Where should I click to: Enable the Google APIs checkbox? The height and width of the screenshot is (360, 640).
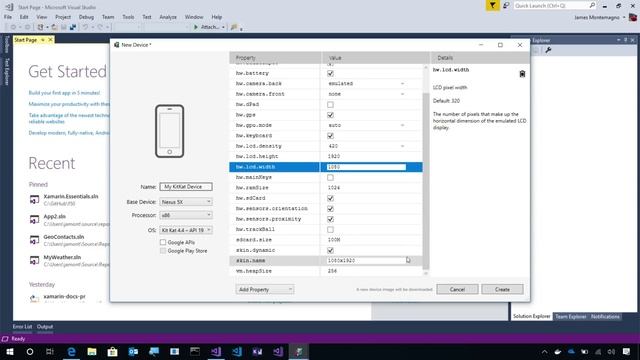pos(163,242)
